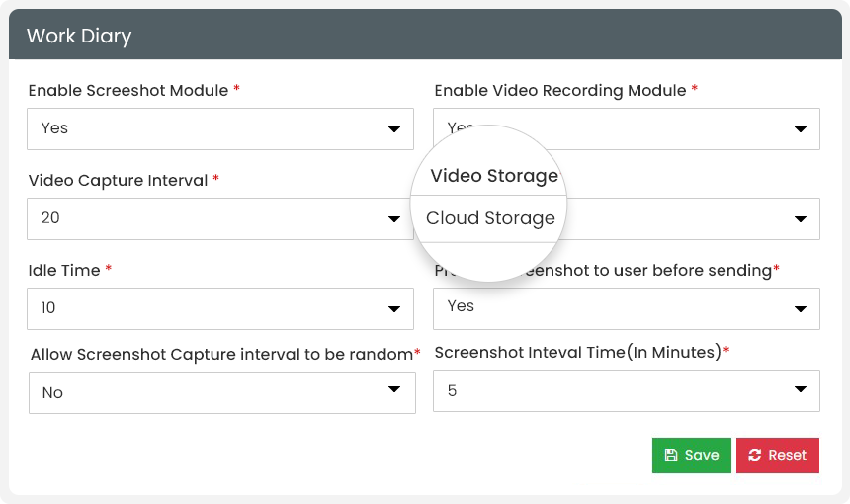The image size is (850, 504).
Task: Expand the random Screenshot Capture interval dropdown
Action: point(221,392)
